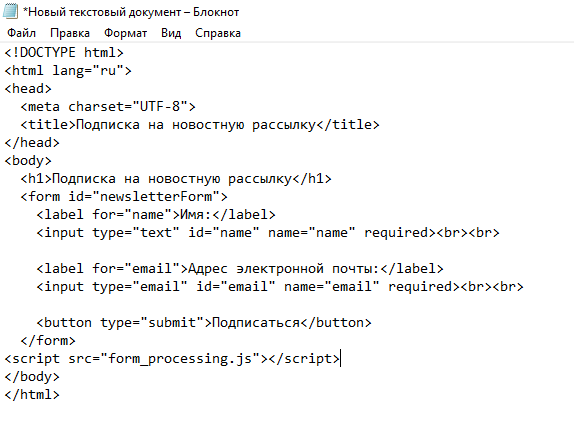The height and width of the screenshot is (443, 574).
Task: Place cursor on script src="form_processing.js" line
Action: [172, 359]
